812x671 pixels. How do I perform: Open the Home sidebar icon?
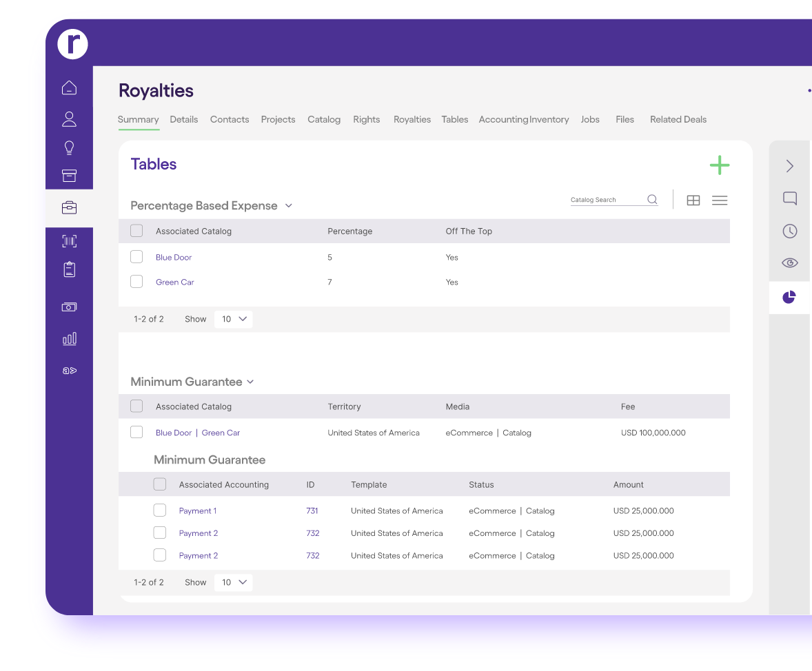(x=69, y=87)
